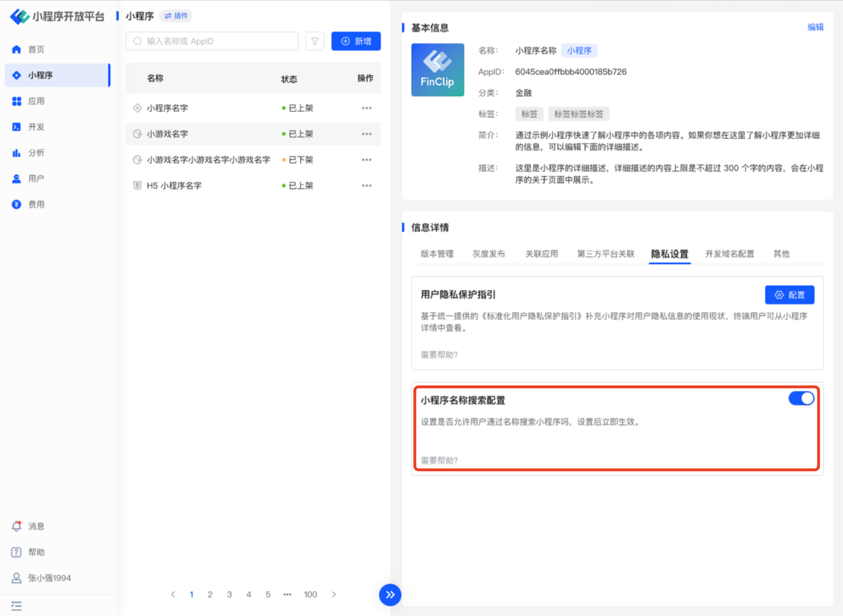Open 消息 notifications bell icon
Screen dimensions: 843x616
(x=17, y=526)
